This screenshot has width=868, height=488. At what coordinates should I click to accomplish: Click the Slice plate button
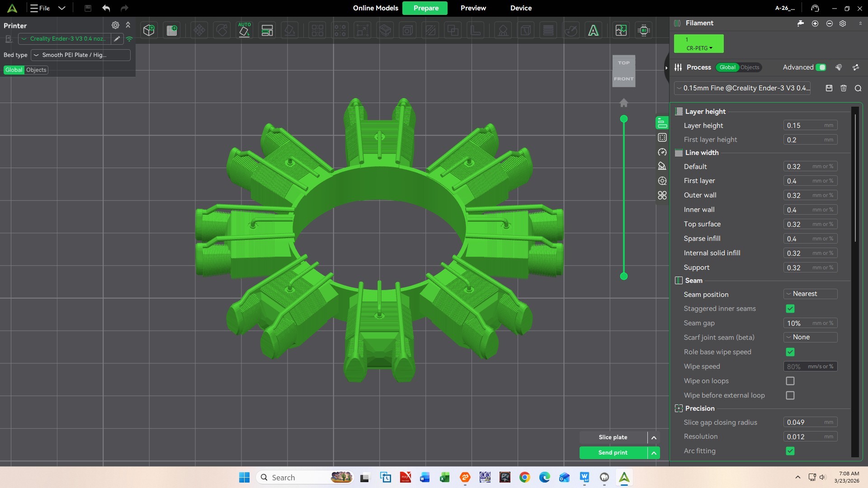click(x=613, y=437)
